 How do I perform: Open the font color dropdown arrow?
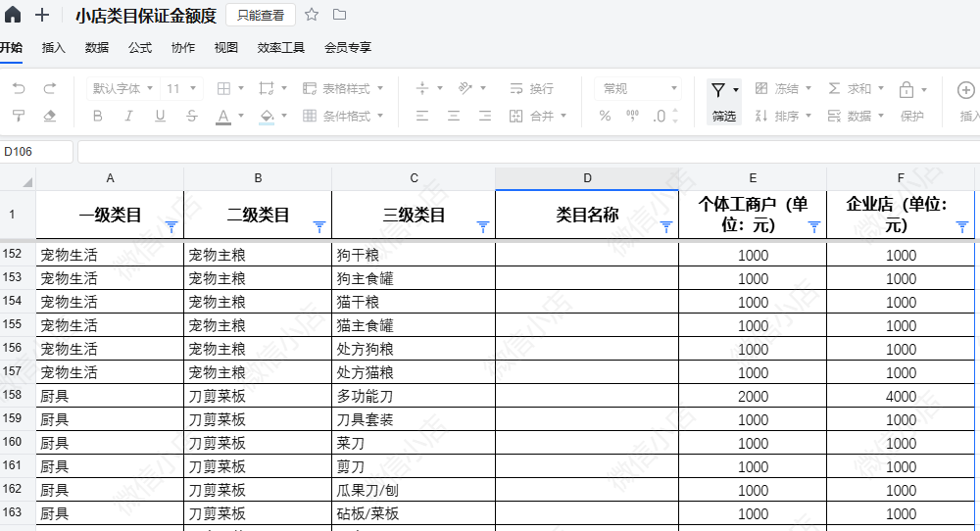[x=241, y=116]
